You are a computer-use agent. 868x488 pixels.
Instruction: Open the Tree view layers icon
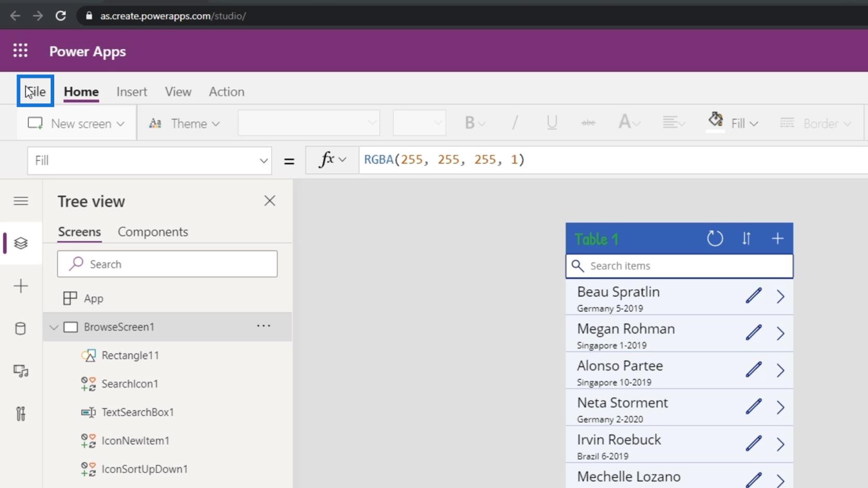pyautogui.click(x=21, y=243)
